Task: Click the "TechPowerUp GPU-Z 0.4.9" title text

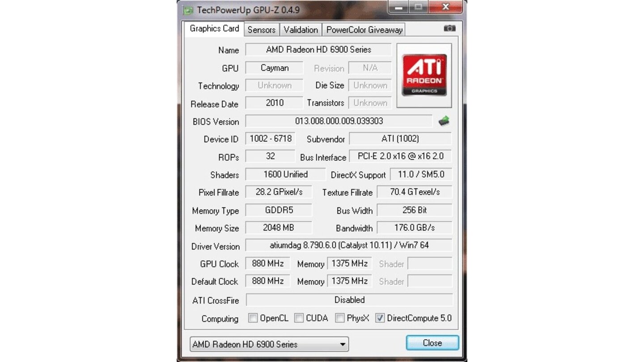Action: [x=248, y=9]
